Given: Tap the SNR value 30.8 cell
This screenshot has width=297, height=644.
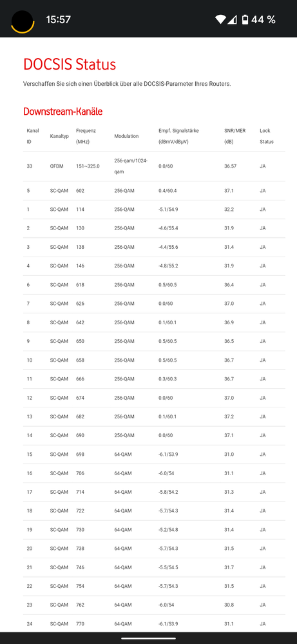Looking at the screenshot, I should coord(229,605).
